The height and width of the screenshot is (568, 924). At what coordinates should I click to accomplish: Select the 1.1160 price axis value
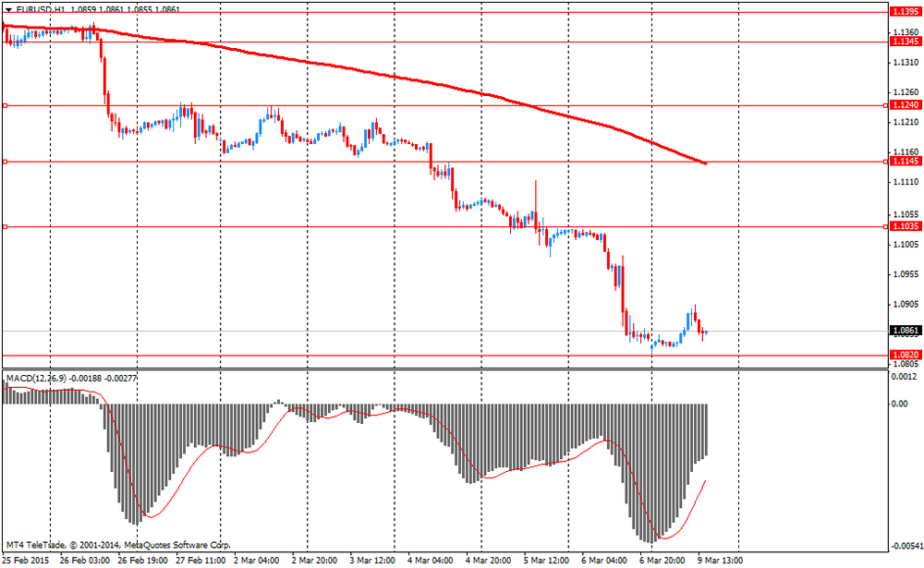[x=906, y=152]
